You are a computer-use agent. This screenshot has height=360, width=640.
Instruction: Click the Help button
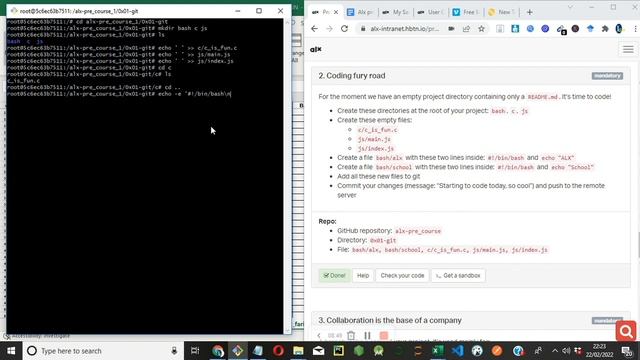point(363,276)
